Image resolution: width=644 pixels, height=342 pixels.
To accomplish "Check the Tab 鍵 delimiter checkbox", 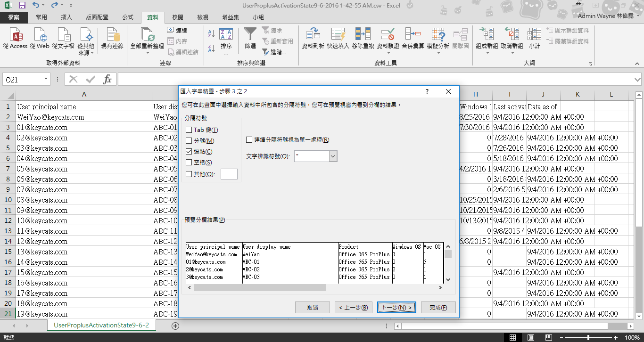I will [189, 130].
